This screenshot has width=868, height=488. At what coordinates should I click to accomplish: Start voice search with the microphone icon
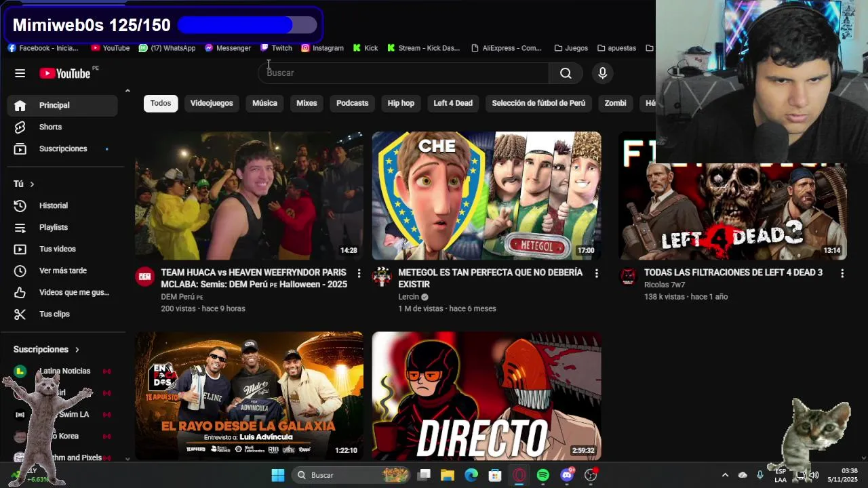pos(602,73)
